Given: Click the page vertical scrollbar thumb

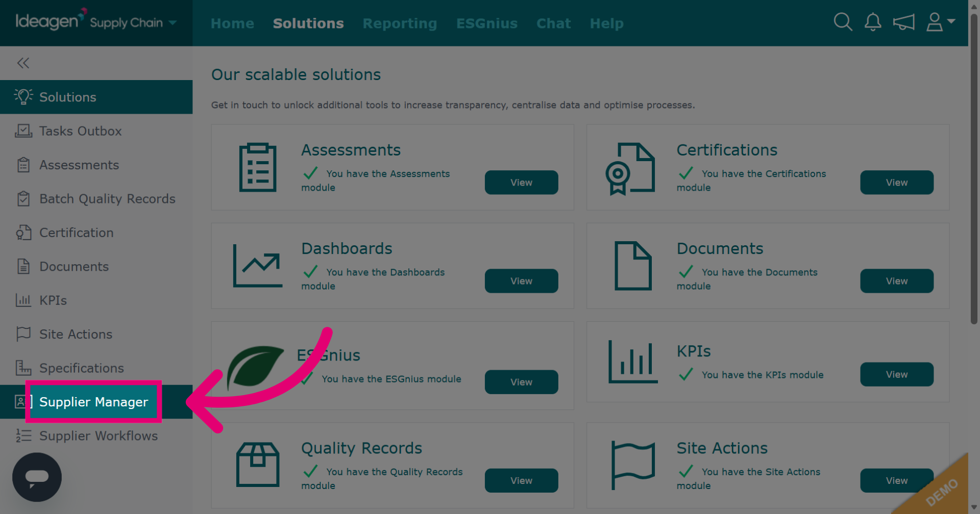Looking at the screenshot, I should coord(974,168).
